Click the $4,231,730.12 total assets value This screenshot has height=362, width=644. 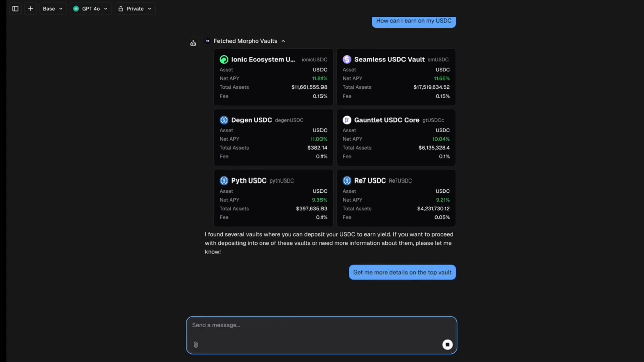[x=433, y=208]
